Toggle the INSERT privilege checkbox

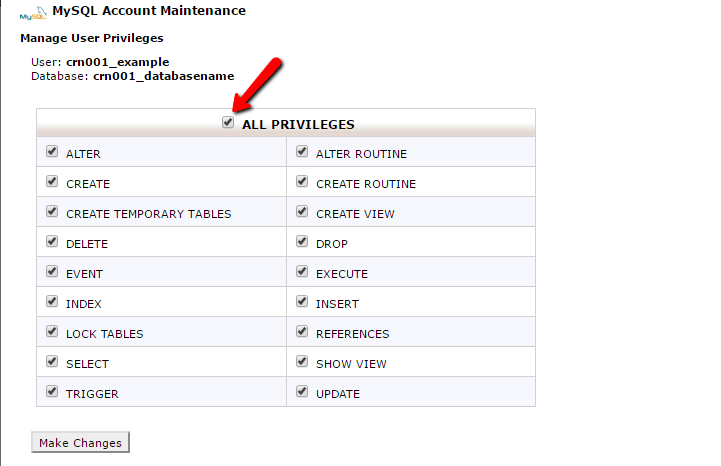click(x=302, y=302)
